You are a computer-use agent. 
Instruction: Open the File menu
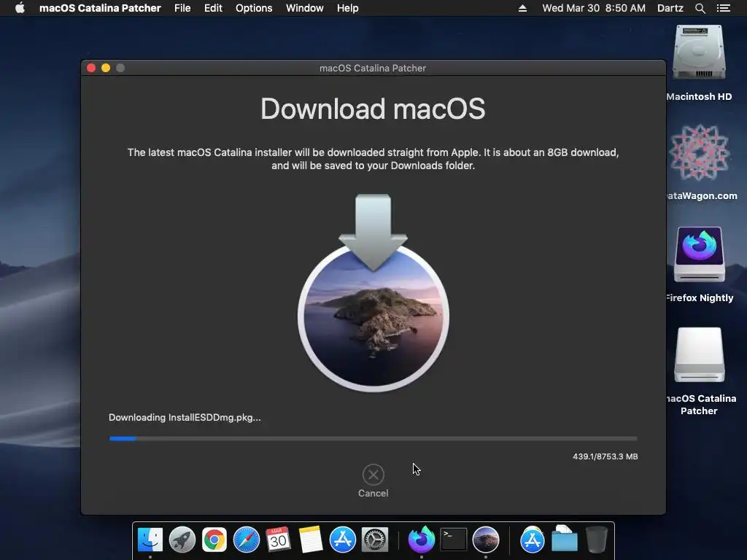coord(182,8)
